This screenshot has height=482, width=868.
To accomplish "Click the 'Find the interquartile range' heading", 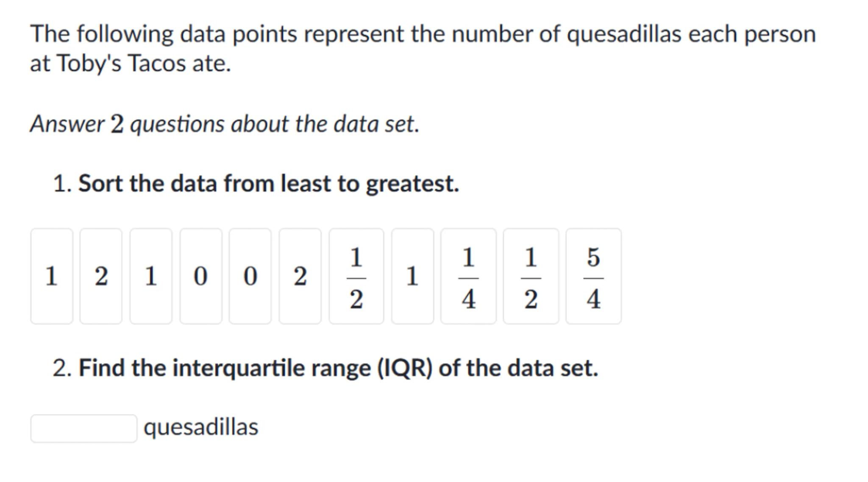I will 338,368.
